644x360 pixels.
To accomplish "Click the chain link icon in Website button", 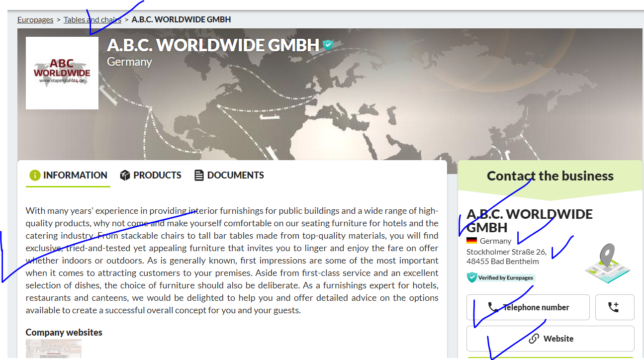I will pos(534,339).
